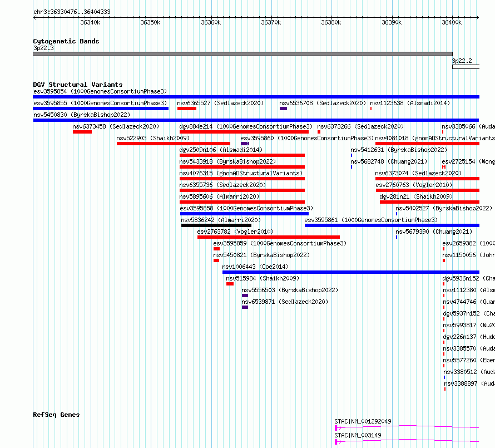Open nsv6536708 (Sedlazeck2020) variant
Image resolution: width=495 pixels, height=448 pixels.
click(x=323, y=104)
